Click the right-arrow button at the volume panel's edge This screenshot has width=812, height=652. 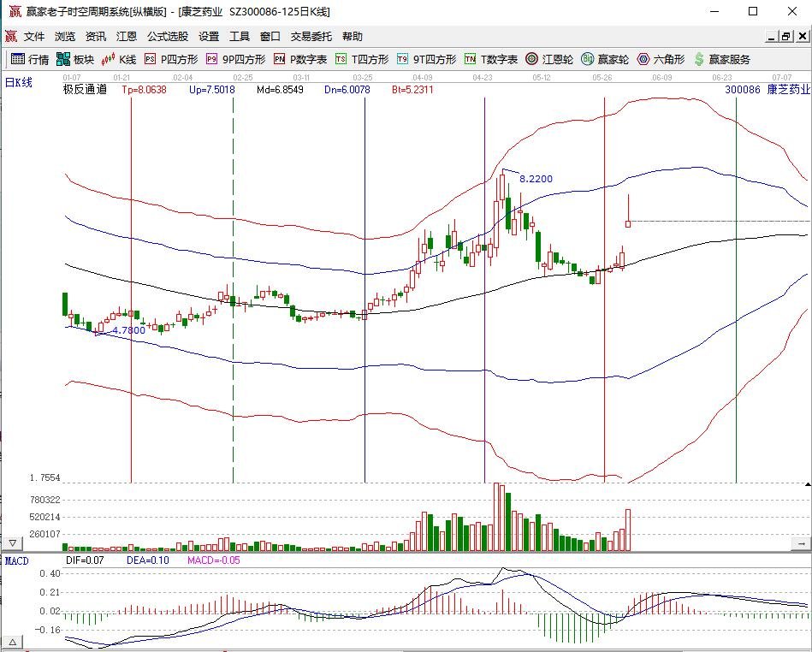pos(802,543)
